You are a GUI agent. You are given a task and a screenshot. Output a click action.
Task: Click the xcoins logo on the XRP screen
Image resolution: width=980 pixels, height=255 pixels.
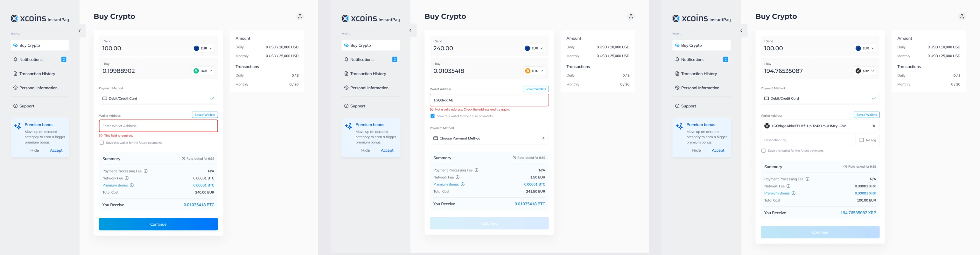702,18
